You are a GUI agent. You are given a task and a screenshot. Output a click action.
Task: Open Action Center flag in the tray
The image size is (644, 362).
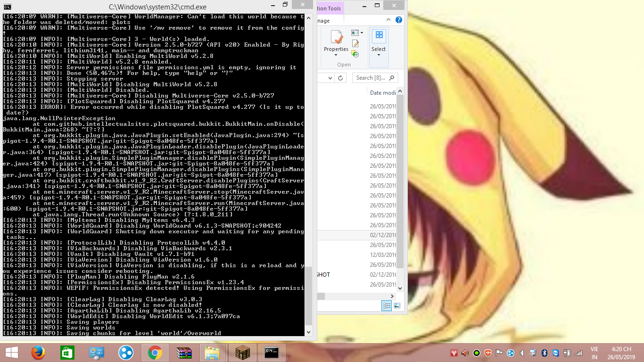499,353
